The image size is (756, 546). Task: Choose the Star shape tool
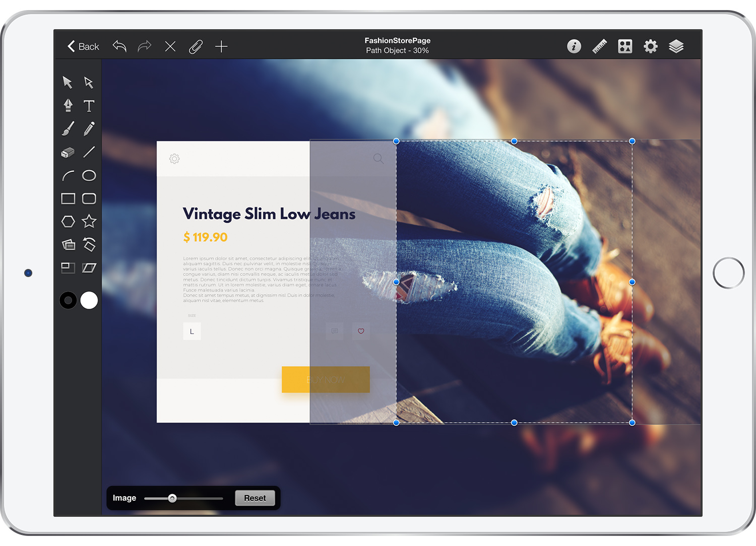click(x=89, y=221)
